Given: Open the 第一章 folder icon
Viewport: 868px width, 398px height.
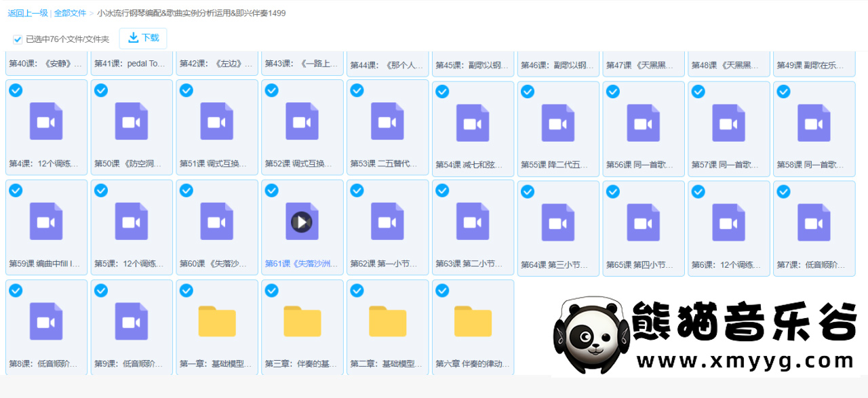Looking at the screenshot, I should pyautogui.click(x=217, y=322).
